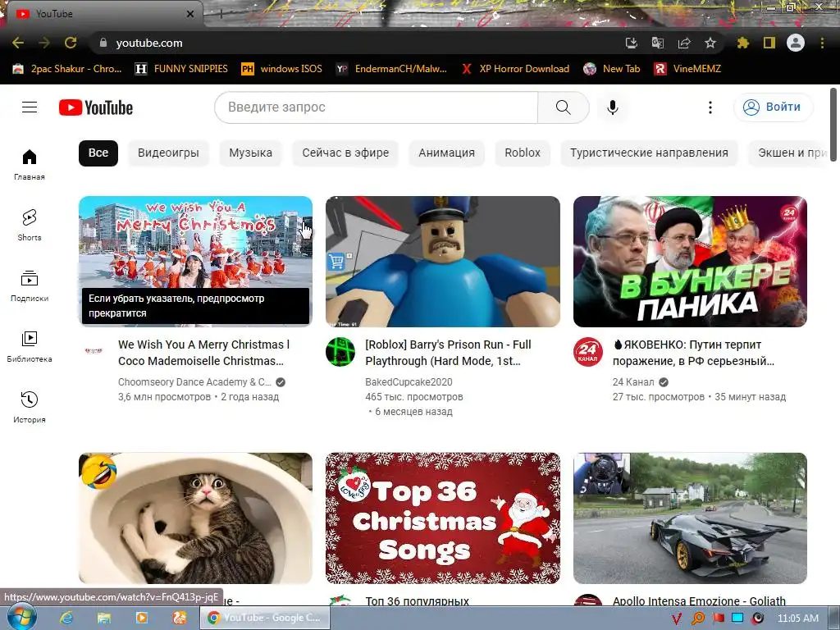Open the В бункере паника thumbnail

[x=690, y=262]
